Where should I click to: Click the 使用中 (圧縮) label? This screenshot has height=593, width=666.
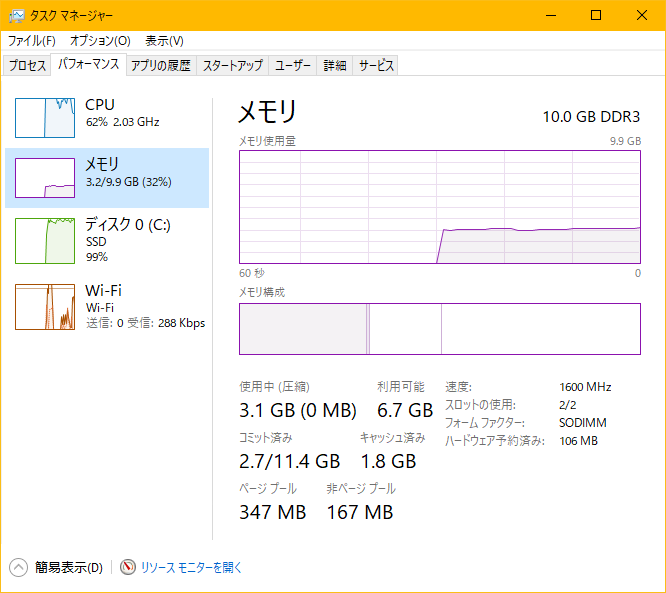[x=274, y=387]
